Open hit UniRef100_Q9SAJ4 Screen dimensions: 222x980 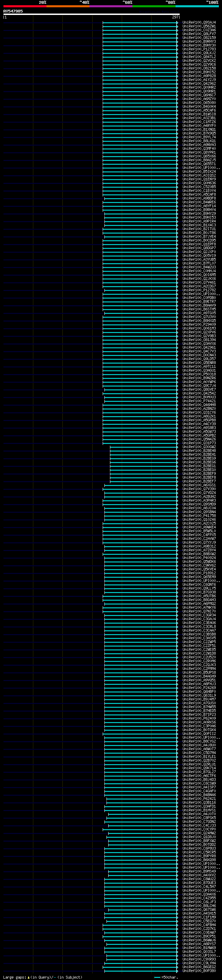tap(199, 23)
